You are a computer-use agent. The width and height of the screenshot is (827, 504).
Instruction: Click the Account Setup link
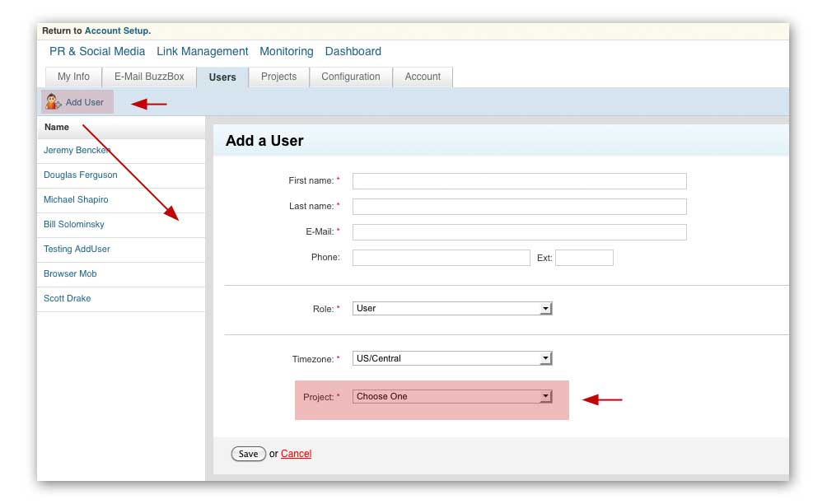(117, 30)
